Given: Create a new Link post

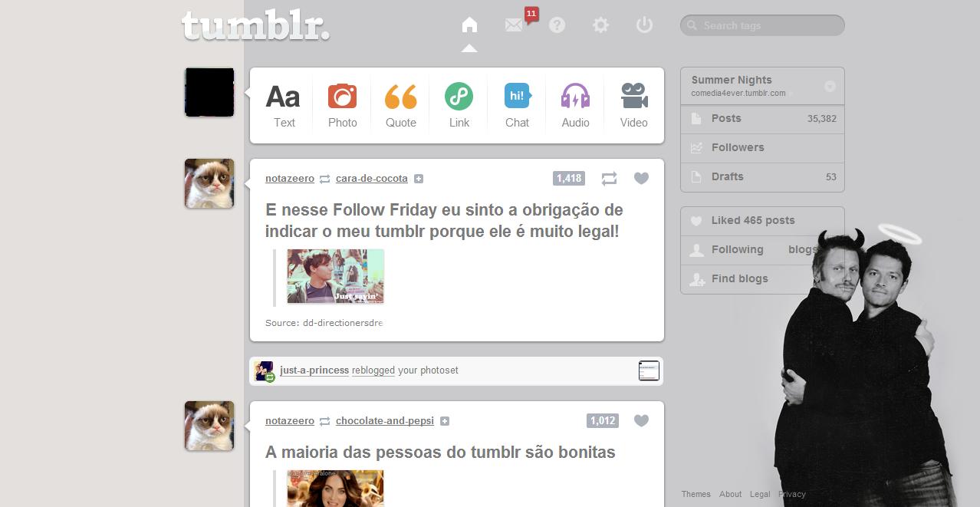Looking at the screenshot, I should pos(459,106).
